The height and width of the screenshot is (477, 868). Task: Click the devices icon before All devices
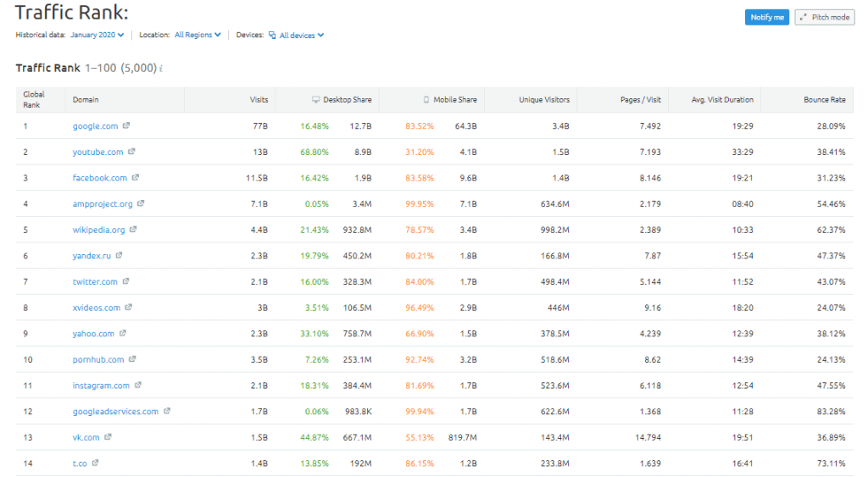click(272, 35)
